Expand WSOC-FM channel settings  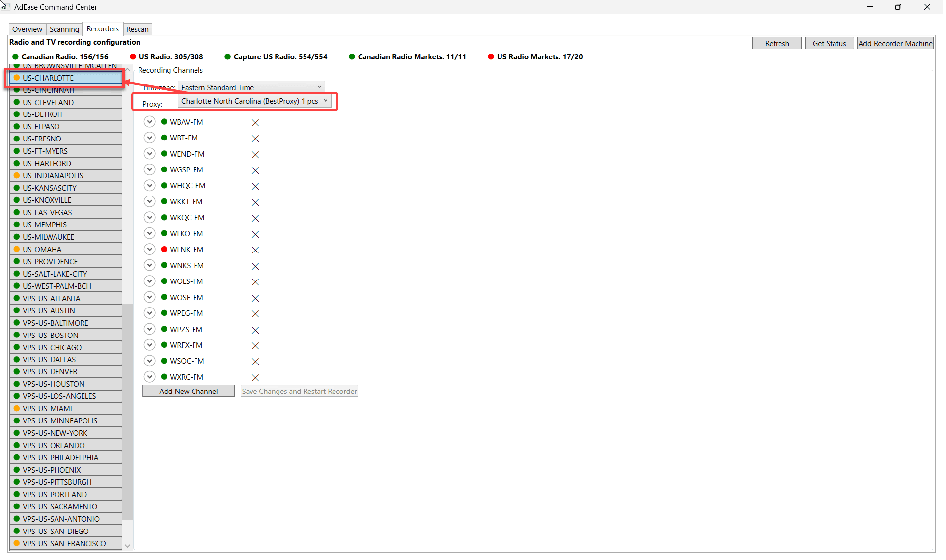(150, 361)
